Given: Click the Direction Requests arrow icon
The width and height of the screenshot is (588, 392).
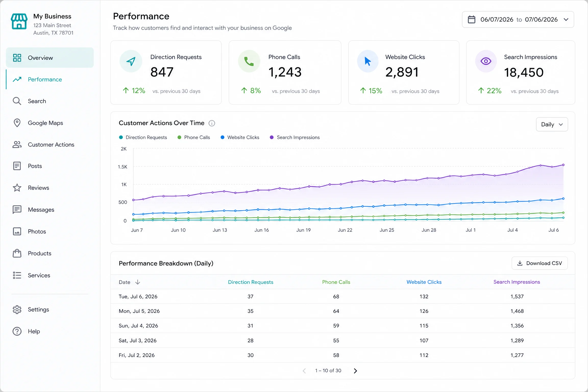Looking at the screenshot, I should click(131, 61).
